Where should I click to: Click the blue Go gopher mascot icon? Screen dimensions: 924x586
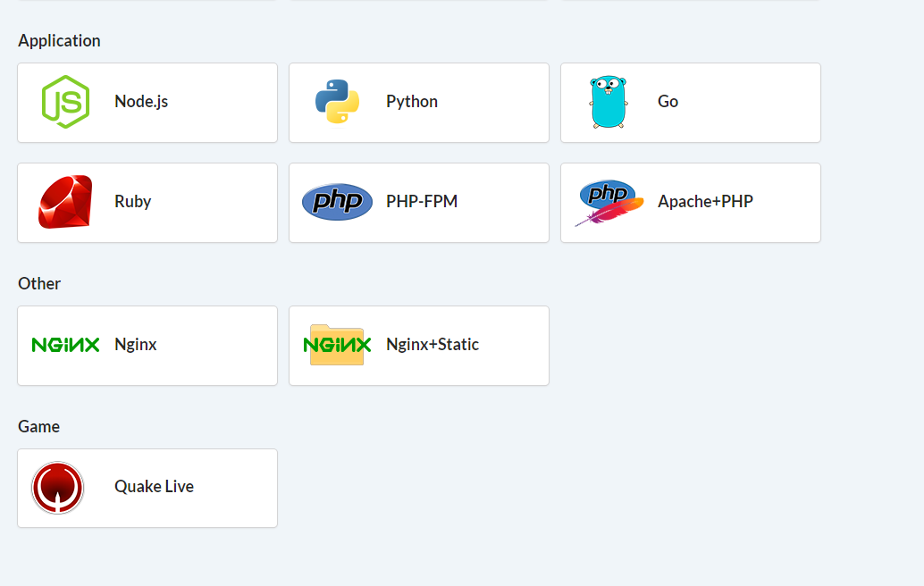(x=609, y=102)
